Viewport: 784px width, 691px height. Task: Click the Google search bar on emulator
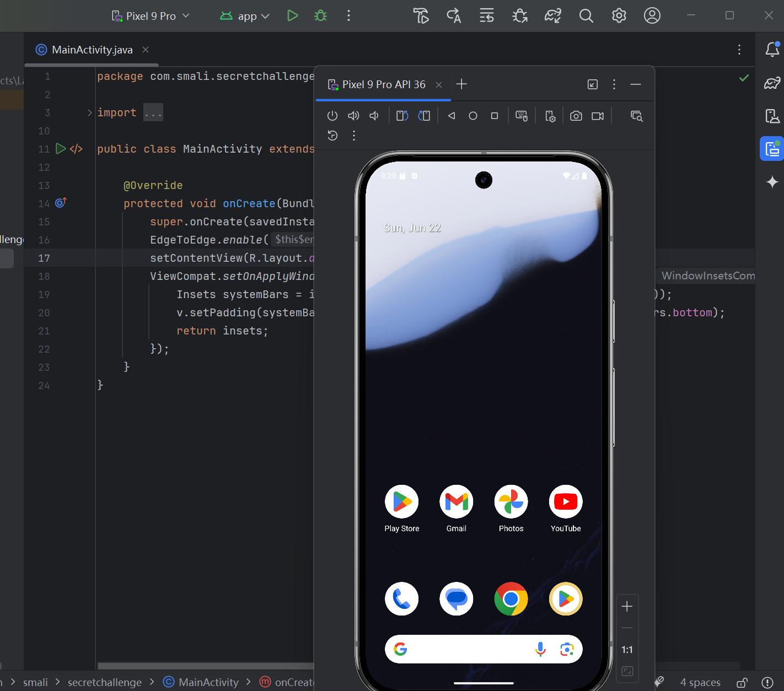(x=469, y=649)
